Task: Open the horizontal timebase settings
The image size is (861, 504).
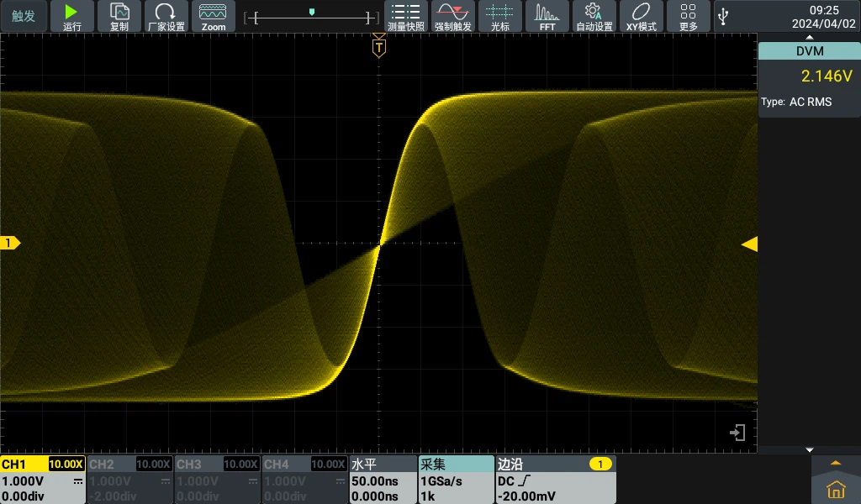Action: coord(383,480)
